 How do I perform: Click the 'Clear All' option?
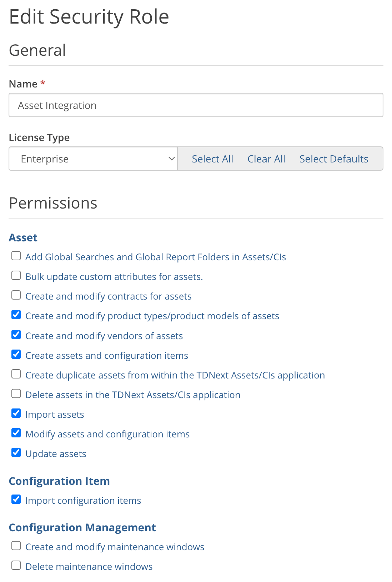tap(266, 159)
